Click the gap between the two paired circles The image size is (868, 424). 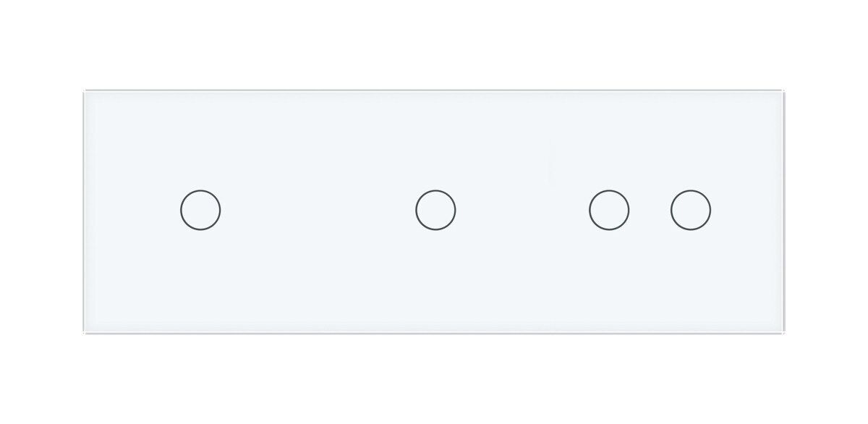pos(650,211)
